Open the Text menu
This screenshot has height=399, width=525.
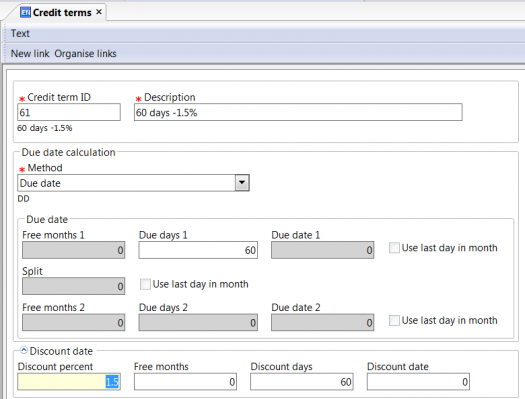[x=20, y=33]
